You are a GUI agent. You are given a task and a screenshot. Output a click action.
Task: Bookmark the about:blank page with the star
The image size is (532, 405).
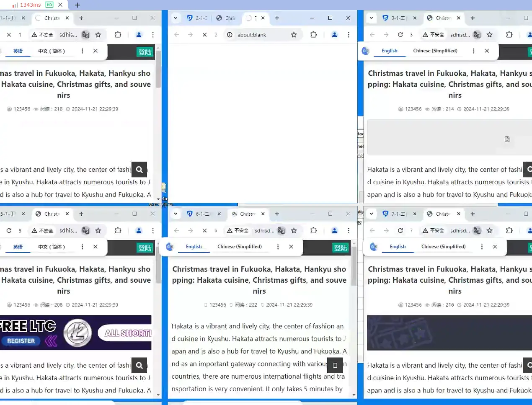[x=294, y=35]
